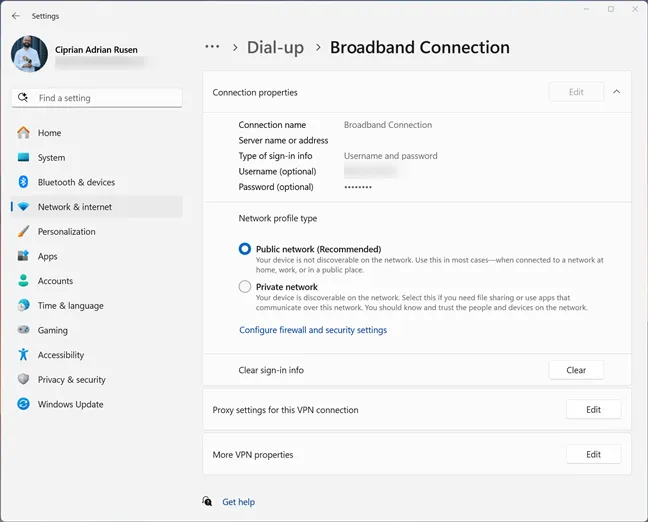Click the Edit button for Connection properties
Viewport: 648px width, 522px height.
[x=576, y=92]
